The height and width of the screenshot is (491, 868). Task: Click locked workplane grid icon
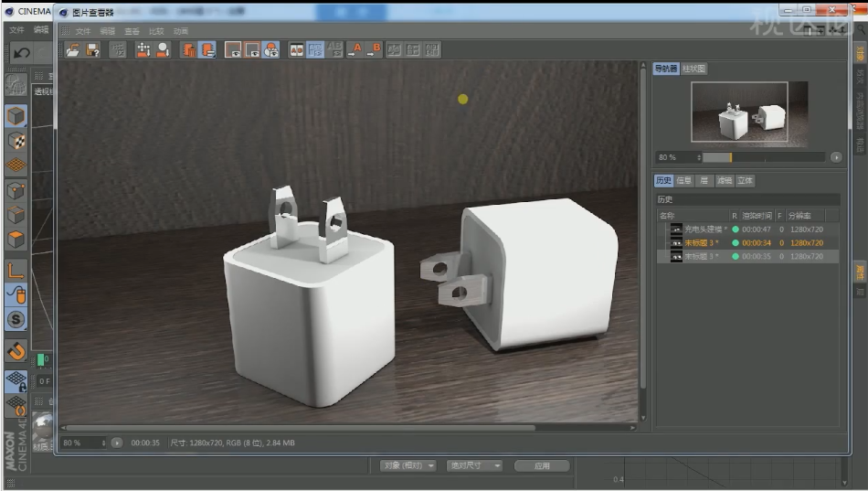click(x=16, y=381)
